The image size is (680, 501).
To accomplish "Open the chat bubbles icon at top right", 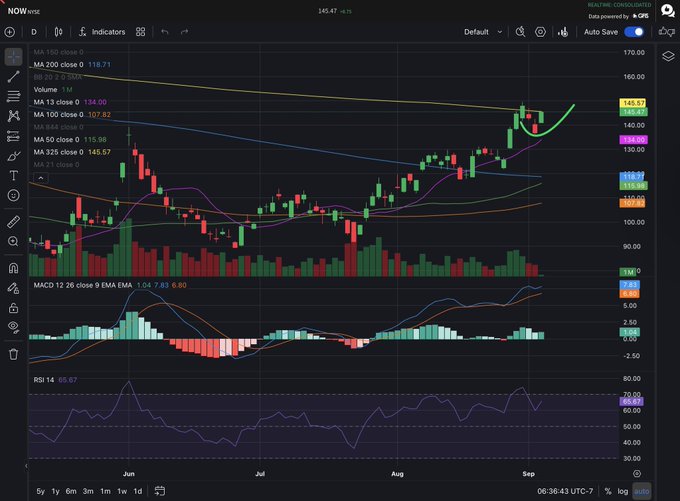I will tap(667, 10).
